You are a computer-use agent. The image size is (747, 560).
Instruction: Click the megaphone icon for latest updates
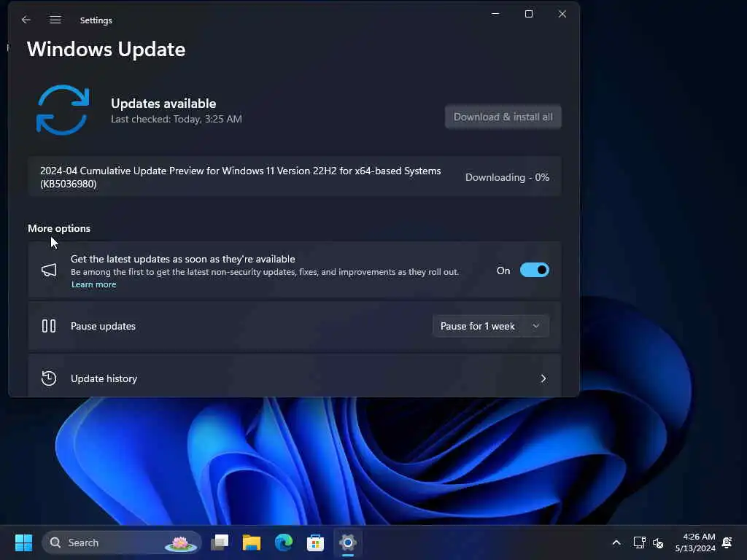(x=49, y=271)
